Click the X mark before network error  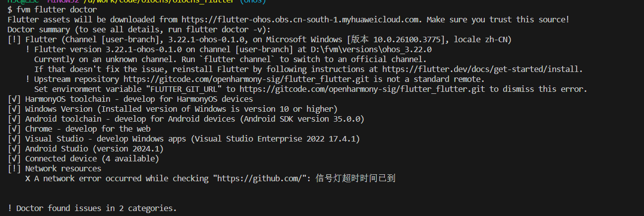(28, 178)
